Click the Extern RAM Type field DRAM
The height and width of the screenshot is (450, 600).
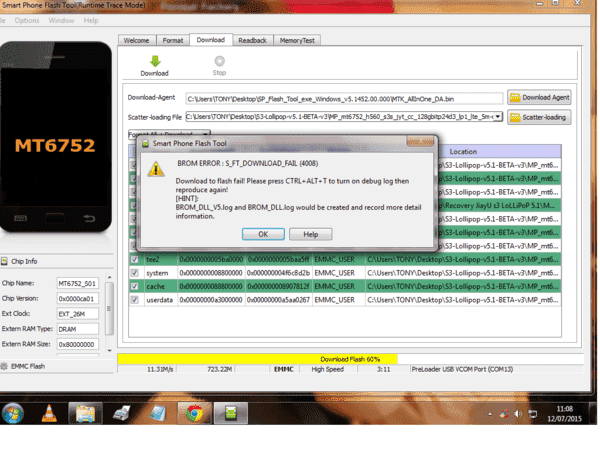[x=78, y=329]
